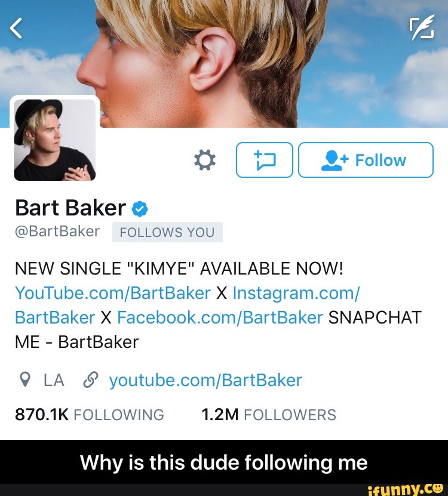448x496 pixels.
Task: Tap the @BartBaker handle
Action: (x=57, y=232)
